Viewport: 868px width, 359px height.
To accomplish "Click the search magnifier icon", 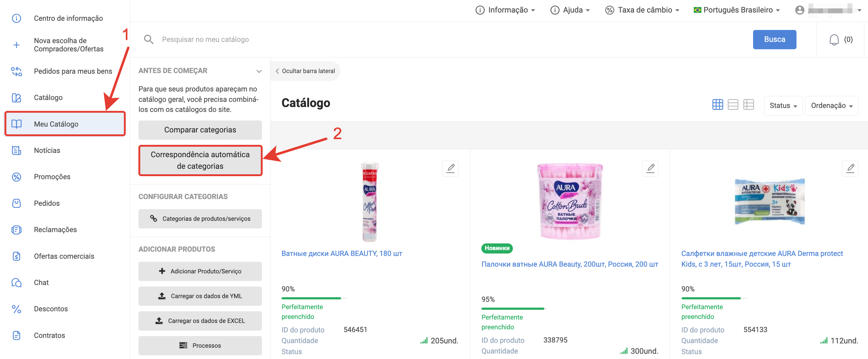I will coord(149,39).
